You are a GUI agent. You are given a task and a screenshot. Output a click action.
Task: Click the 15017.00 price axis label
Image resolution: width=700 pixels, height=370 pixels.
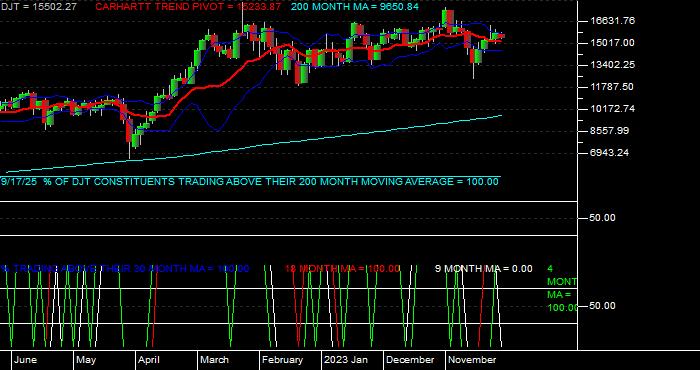tap(612, 42)
